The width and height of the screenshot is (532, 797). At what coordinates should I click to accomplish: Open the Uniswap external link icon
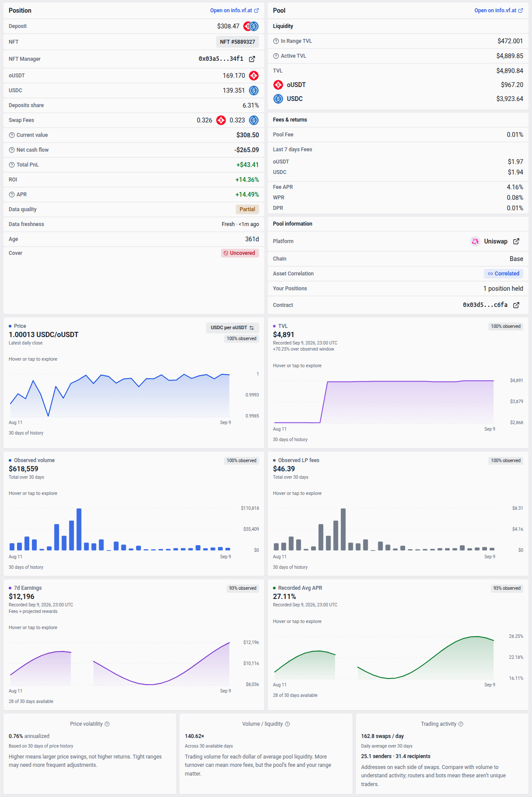pyautogui.click(x=516, y=241)
